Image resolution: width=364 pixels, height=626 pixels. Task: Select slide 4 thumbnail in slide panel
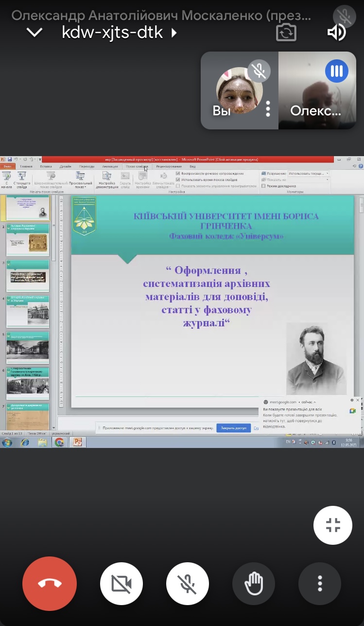coord(28,311)
